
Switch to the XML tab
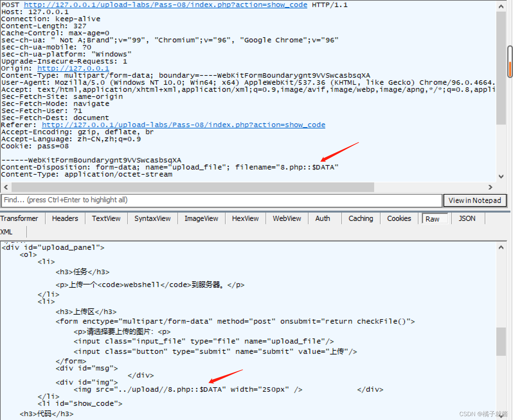(x=6, y=232)
